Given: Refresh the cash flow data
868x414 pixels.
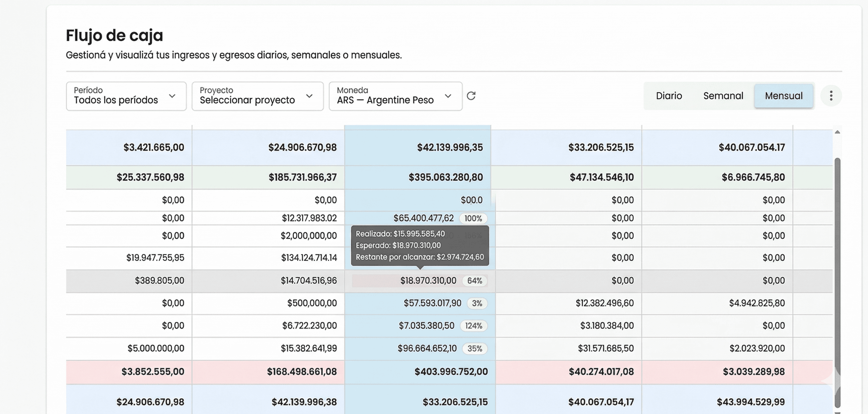Looking at the screenshot, I should point(471,96).
